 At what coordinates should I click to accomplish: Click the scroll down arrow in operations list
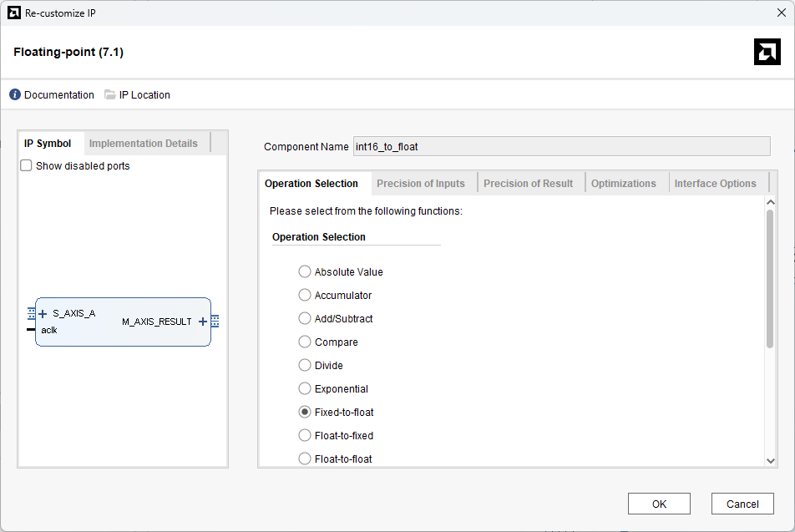[770, 460]
